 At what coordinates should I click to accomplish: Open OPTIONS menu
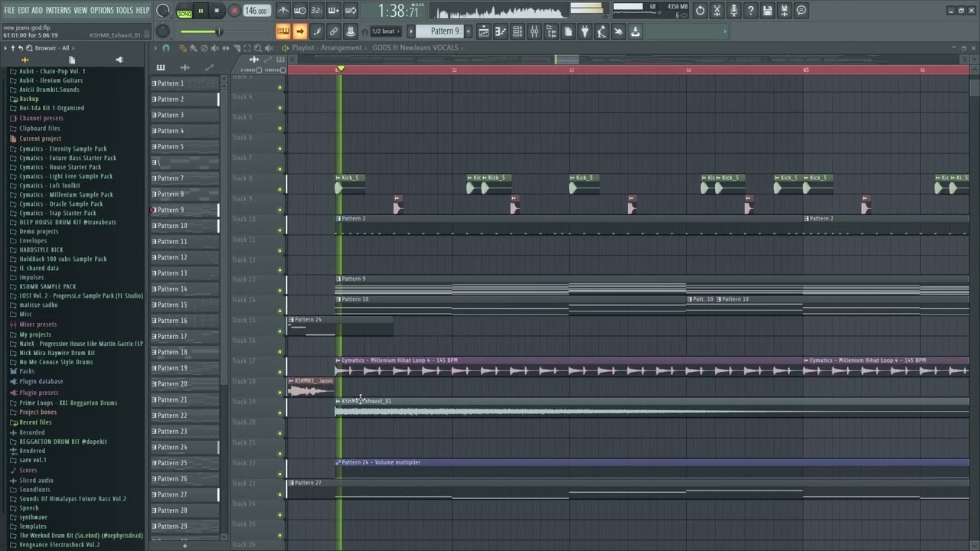(102, 11)
